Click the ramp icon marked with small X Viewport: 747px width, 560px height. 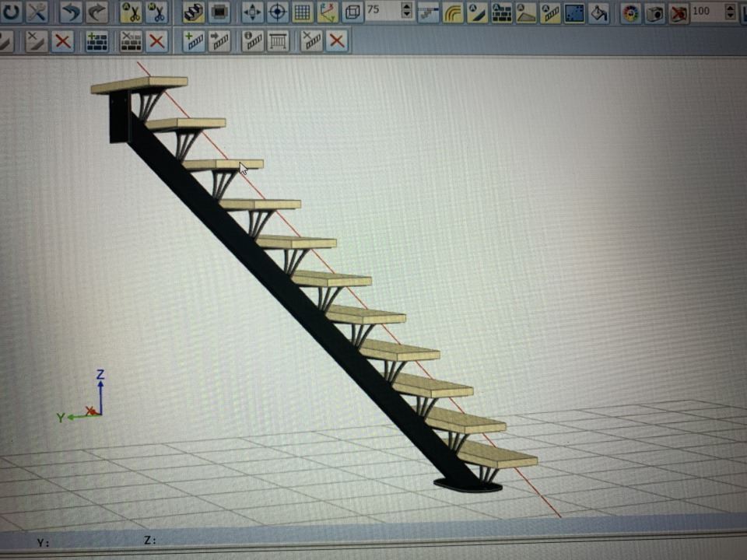(37, 41)
